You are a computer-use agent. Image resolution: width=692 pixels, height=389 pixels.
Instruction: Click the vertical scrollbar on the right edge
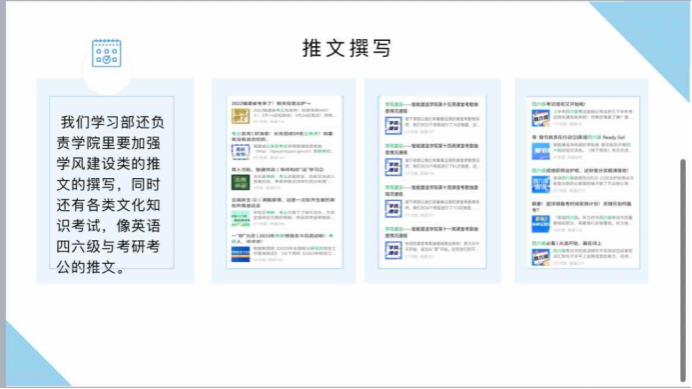683,270
